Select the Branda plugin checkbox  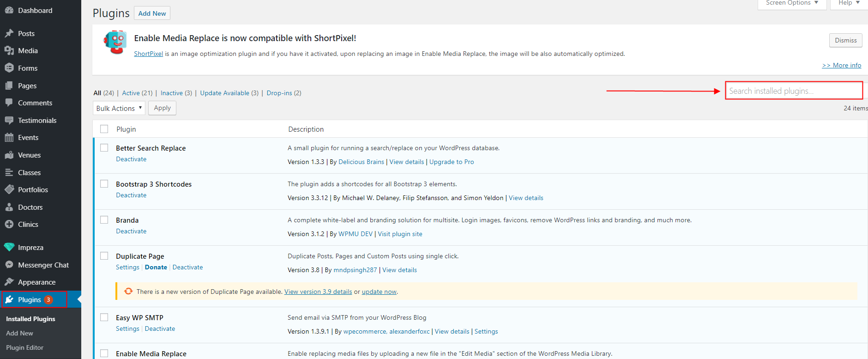point(104,220)
